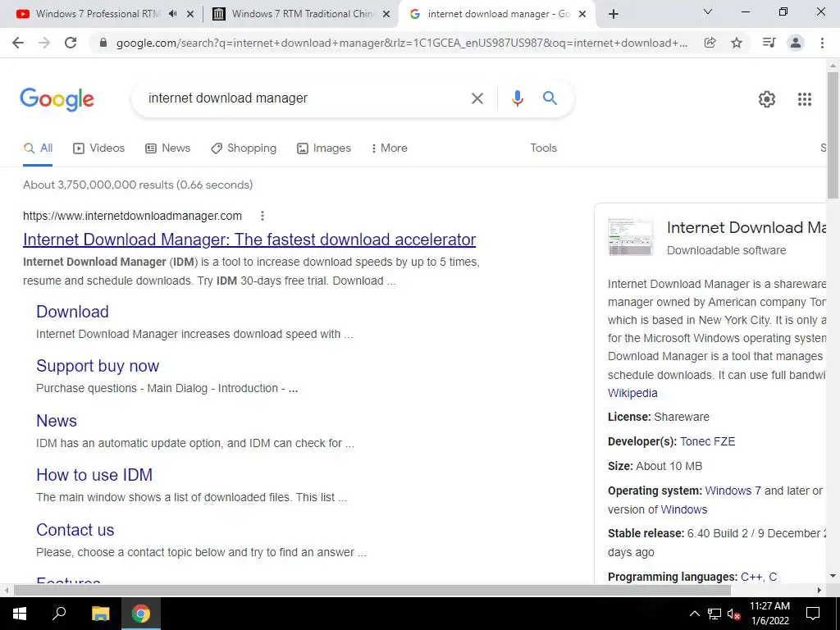The height and width of the screenshot is (630, 840).
Task: Open taskbar search magnifier
Action: (59, 613)
